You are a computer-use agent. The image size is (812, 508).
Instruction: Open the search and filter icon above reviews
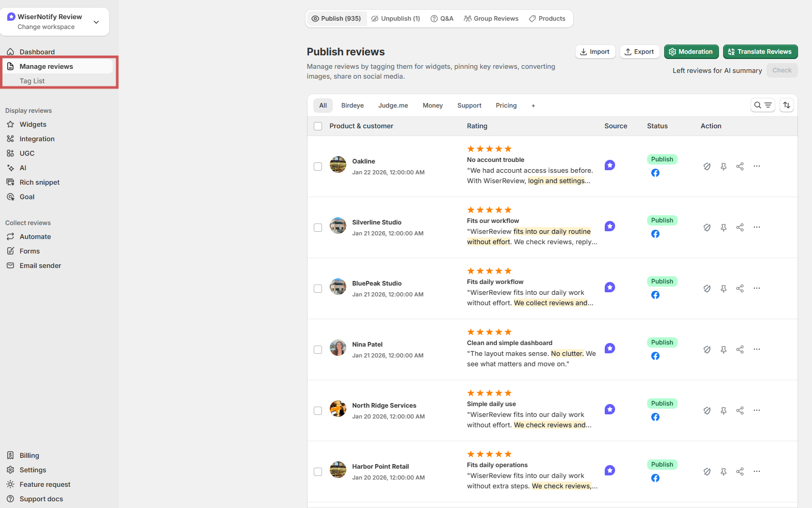[762, 105]
